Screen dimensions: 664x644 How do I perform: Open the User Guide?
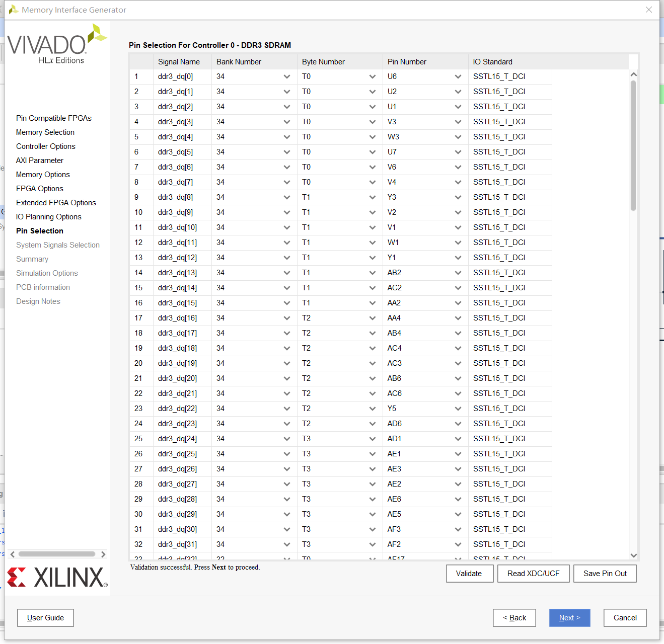pos(45,617)
